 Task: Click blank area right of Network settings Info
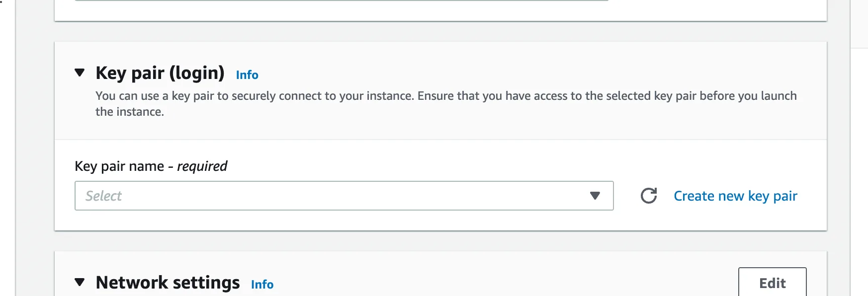click(x=497, y=283)
